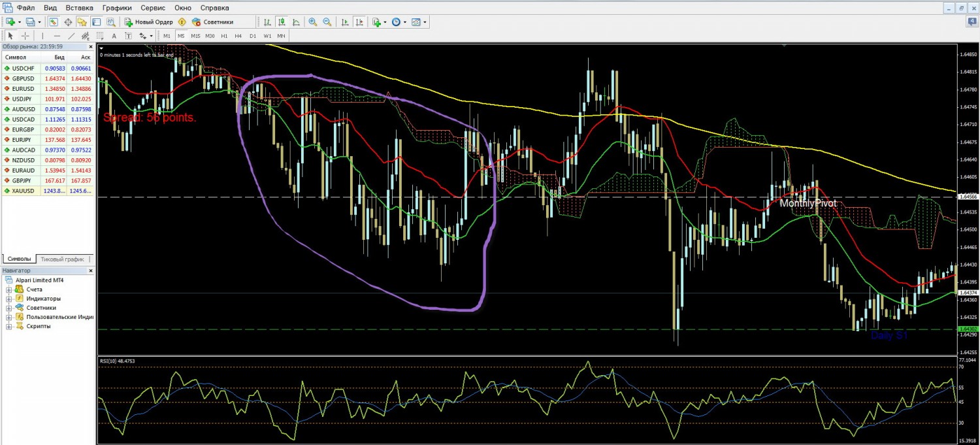This screenshot has width=980, height=445.
Task: Open dropdown arrow next to New Chart
Action: pos(20,22)
